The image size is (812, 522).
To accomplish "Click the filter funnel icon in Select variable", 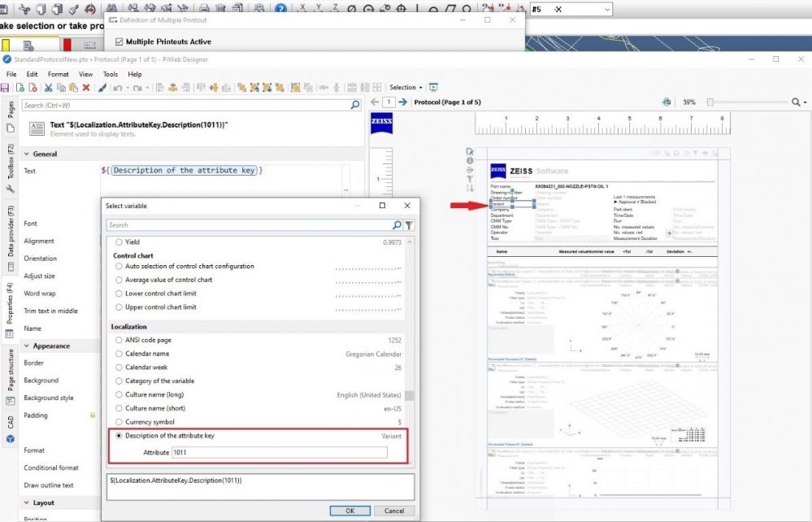I will 409,225.
